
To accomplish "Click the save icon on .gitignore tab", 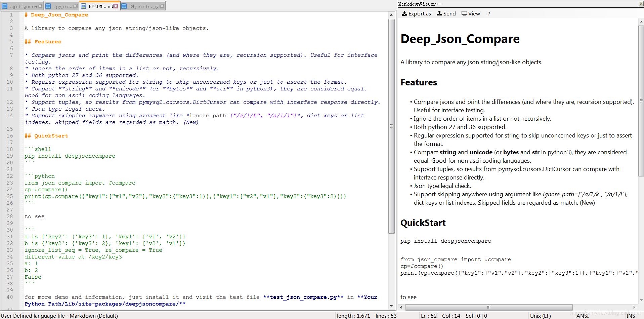I will (x=5, y=6).
